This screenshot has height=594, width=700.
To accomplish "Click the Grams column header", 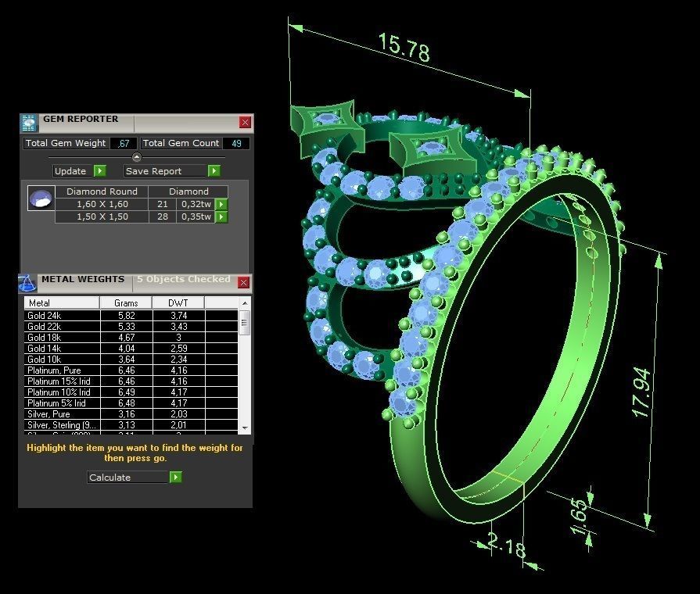I will point(126,302).
